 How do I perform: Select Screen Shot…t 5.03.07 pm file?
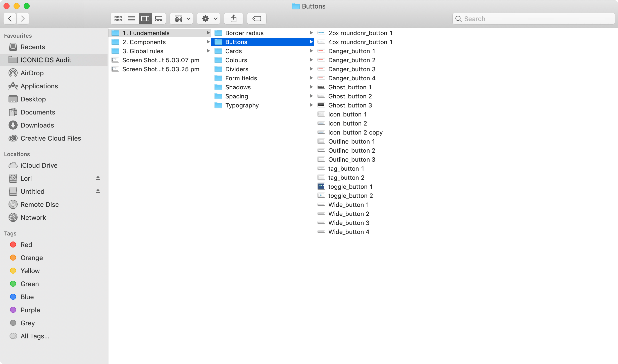point(160,60)
